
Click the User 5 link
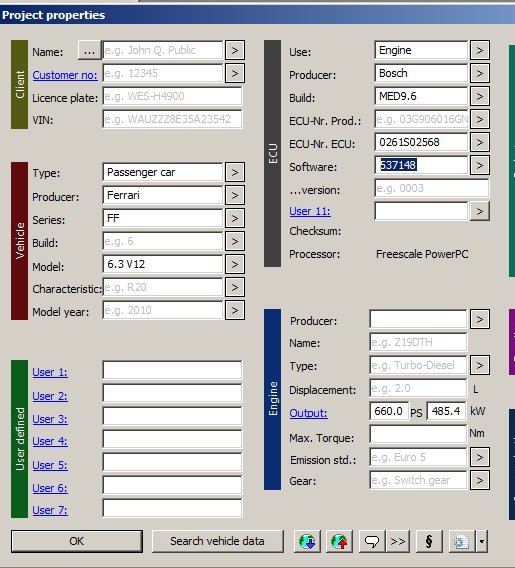50,465
